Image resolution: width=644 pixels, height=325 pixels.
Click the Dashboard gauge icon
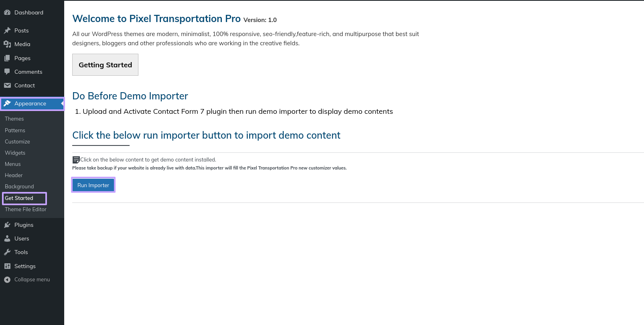tap(7, 12)
